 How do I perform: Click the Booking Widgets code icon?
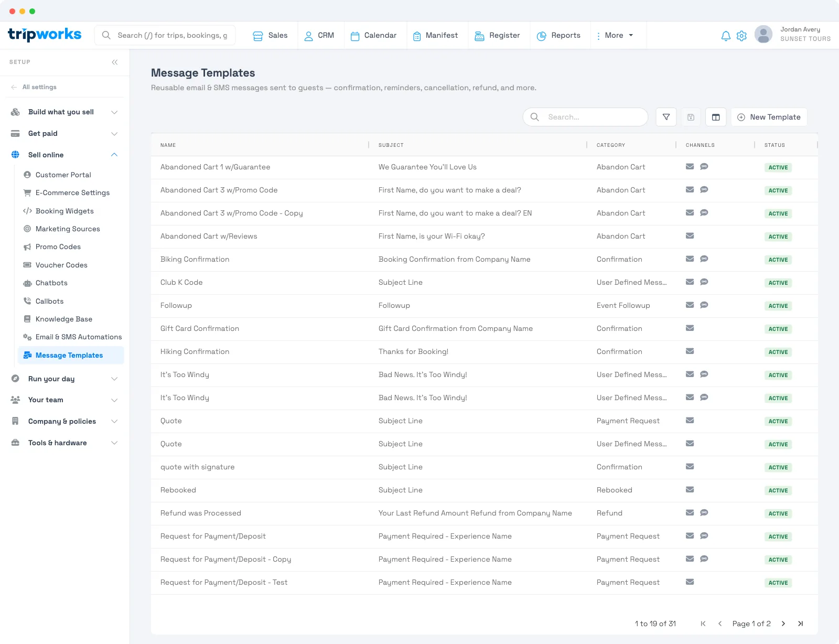point(27,211)
